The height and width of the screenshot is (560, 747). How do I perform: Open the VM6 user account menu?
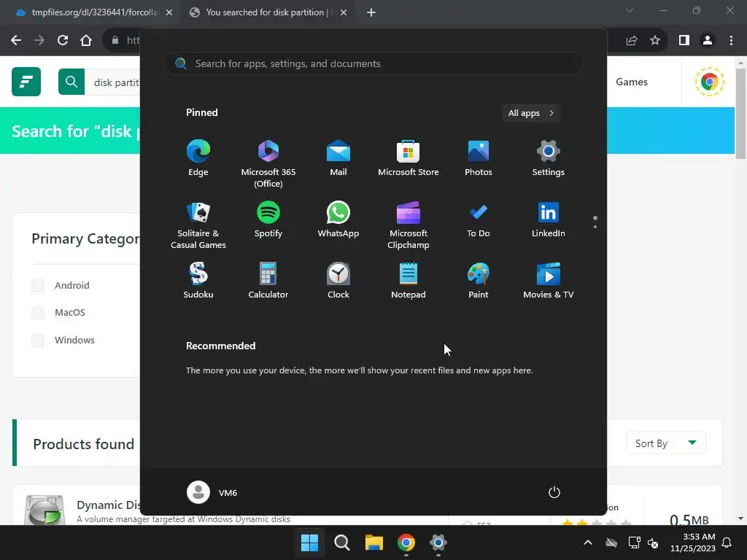pos(212,492)
